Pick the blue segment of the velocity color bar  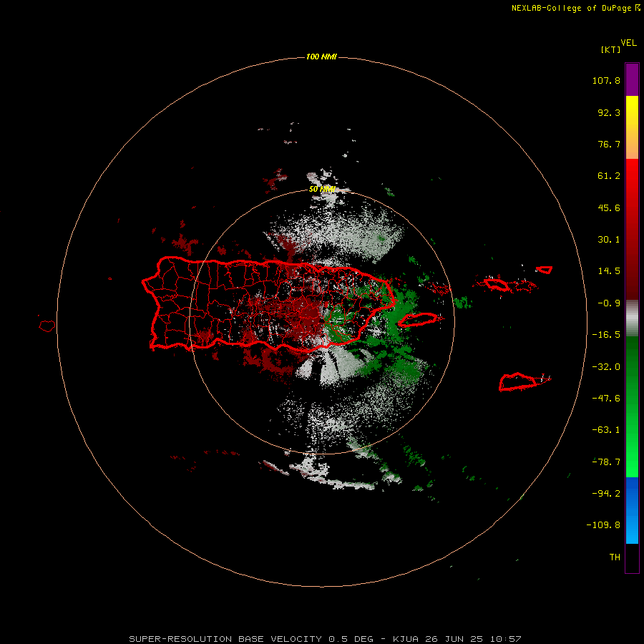tap(632, 510)
